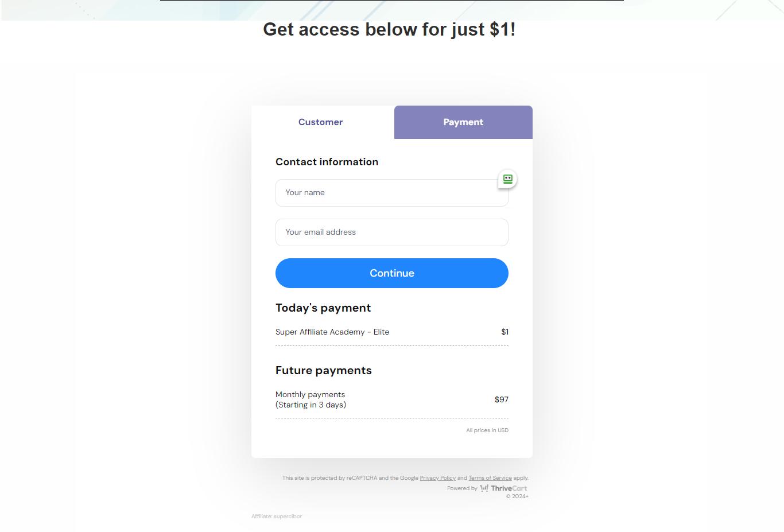Click the Monthly payments starting in 3 days text
This screenshot has height=532, width=784.
click(311, 399)
